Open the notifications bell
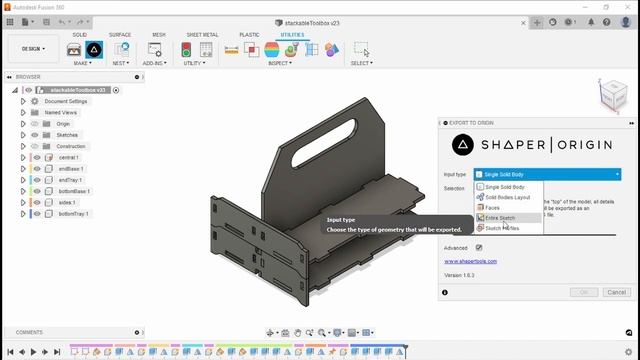The width and height of the screenshot is (640, 360). tap(591, 22)
